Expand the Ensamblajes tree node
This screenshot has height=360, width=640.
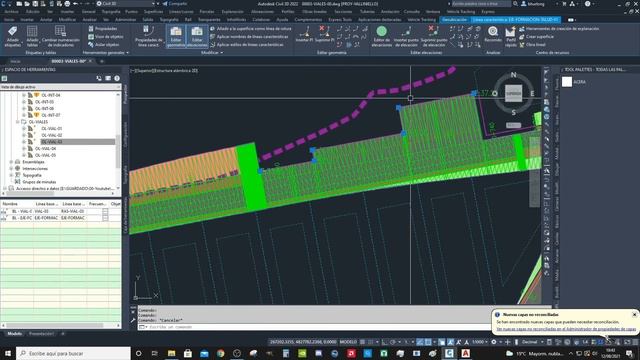coord(11,162)
